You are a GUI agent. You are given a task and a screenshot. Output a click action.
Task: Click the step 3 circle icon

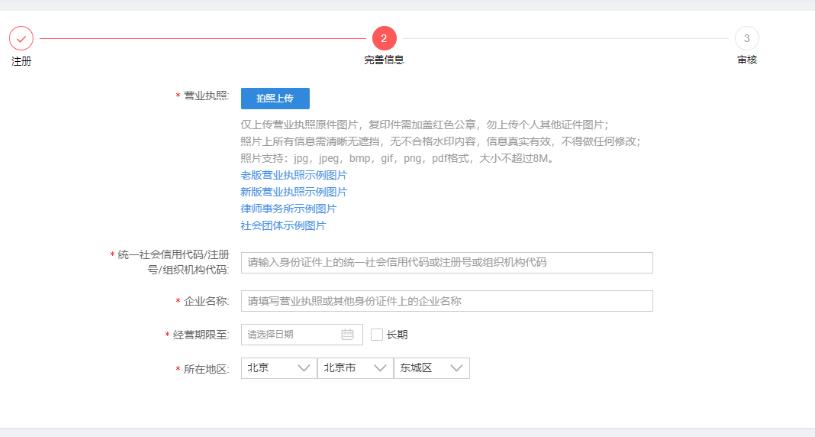[746, 38]
